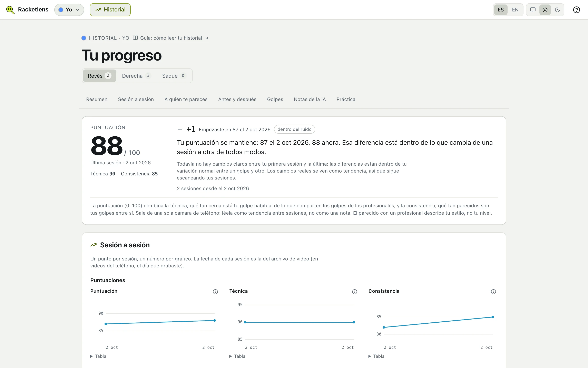Image resolution: width=588 pixels, height=368 pixels.
Task: Click the Racketlens logo icon
Action: 10,10
